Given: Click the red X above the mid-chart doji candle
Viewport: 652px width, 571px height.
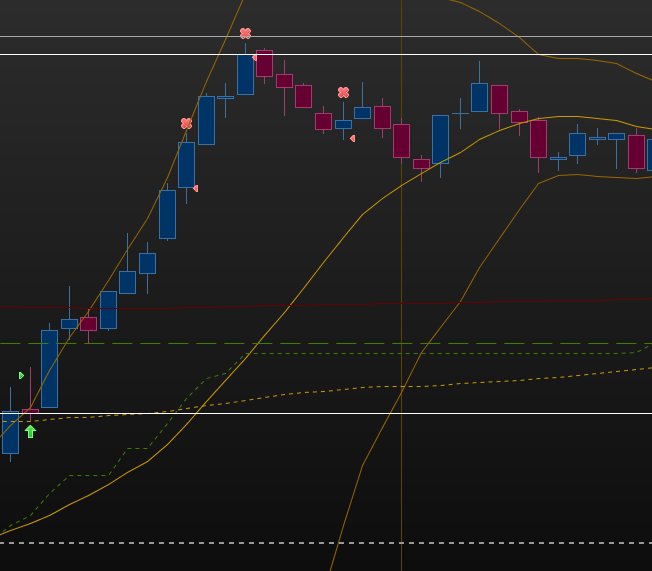Looking at the screenshot, I should pos(343,92).
